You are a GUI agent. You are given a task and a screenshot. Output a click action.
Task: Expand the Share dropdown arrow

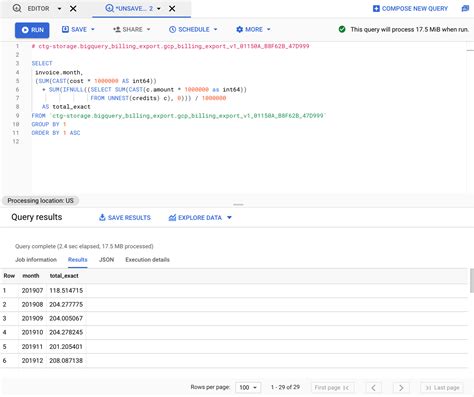point(148,30)
